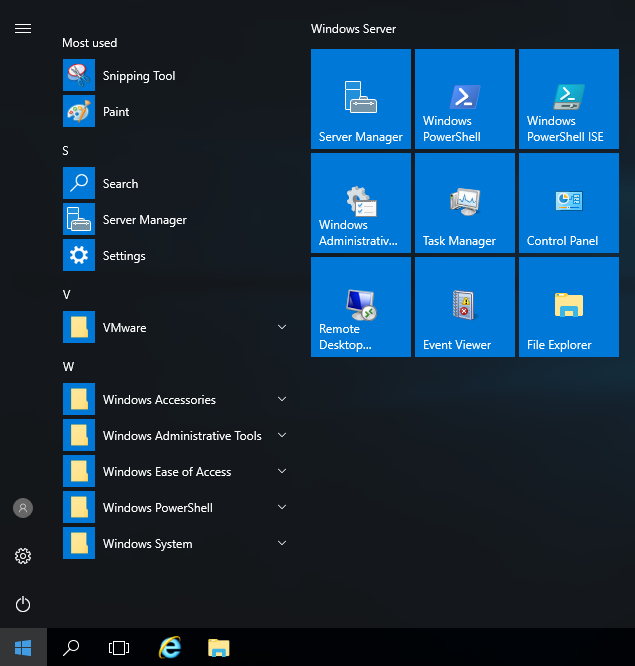Expand the VMware folder chevron
This screenshot has width=635, height=666.
(282, 327)
